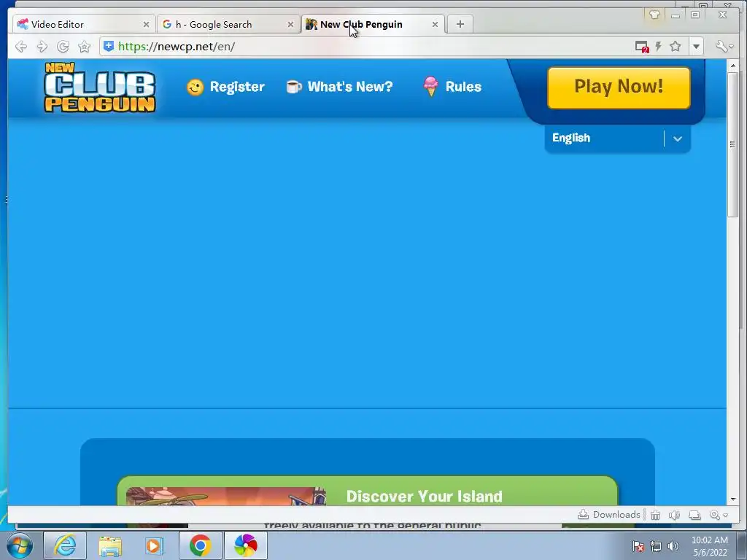747x560 pixels.
Task: Click the blue shield security icon
Action: (109, 46)
